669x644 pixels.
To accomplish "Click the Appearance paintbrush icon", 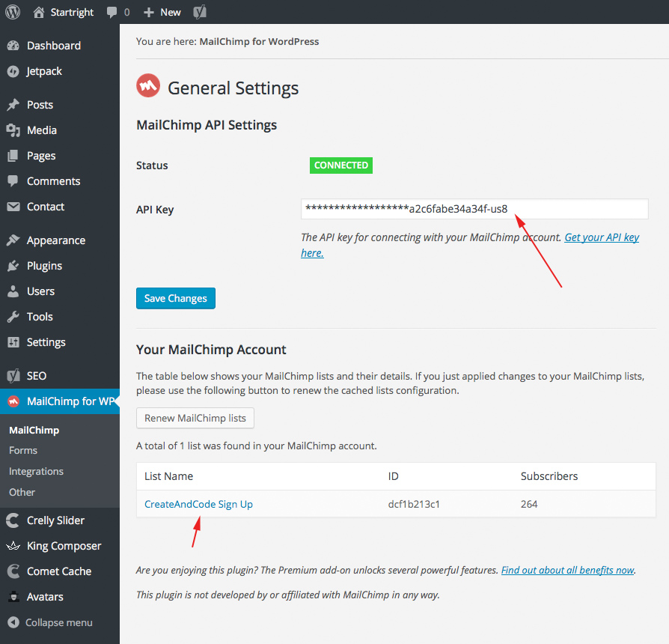I will pyautogui.click(x=13, y=240).
